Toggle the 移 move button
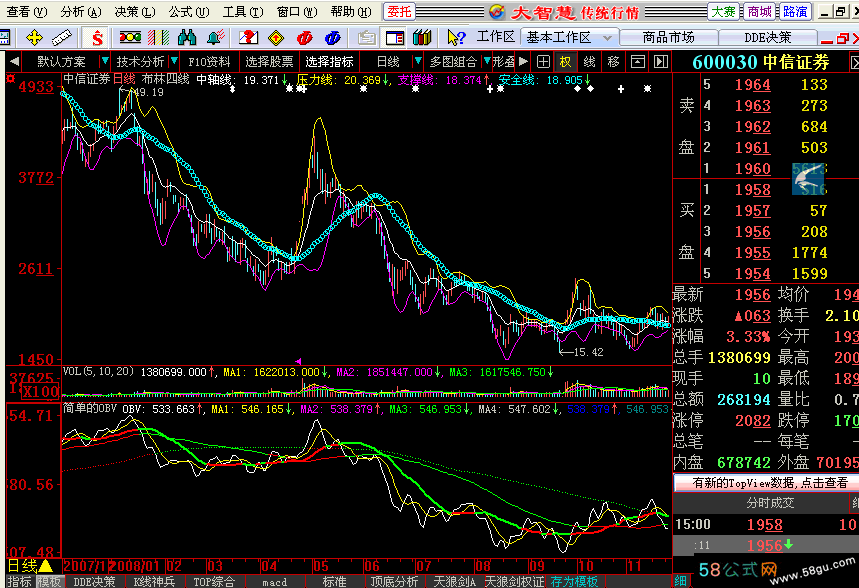The image size is (859, 588). click(613, 62)
